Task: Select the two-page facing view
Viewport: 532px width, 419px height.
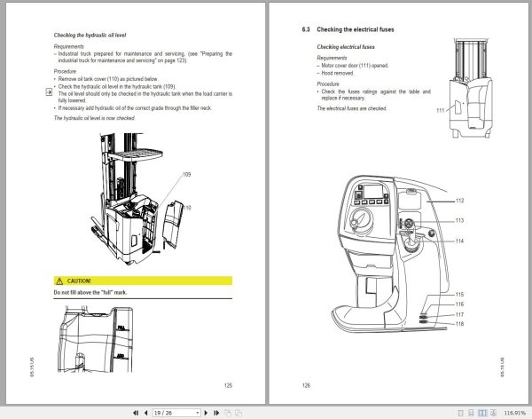Action: pyautogui.click(x=482, y=413)
